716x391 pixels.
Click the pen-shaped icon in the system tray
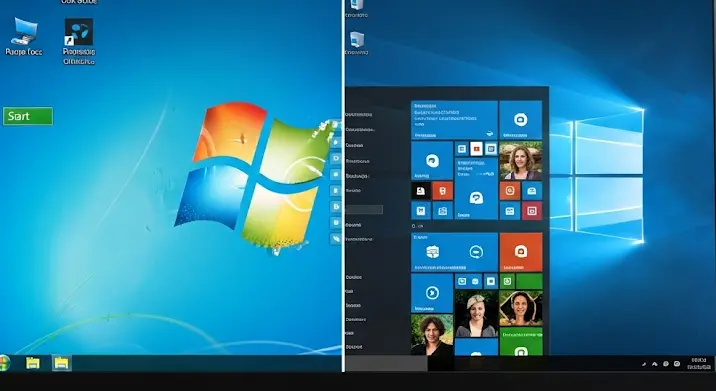click(x=644, y=364)
